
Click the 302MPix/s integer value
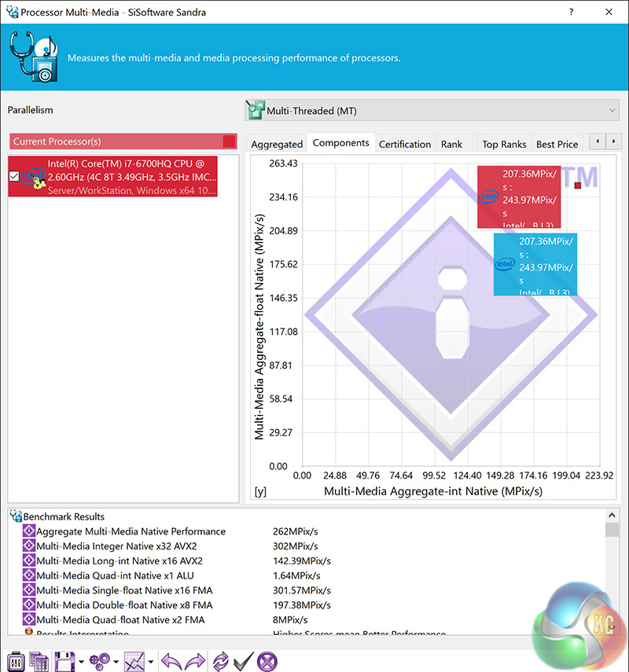(x=296, y=546)
